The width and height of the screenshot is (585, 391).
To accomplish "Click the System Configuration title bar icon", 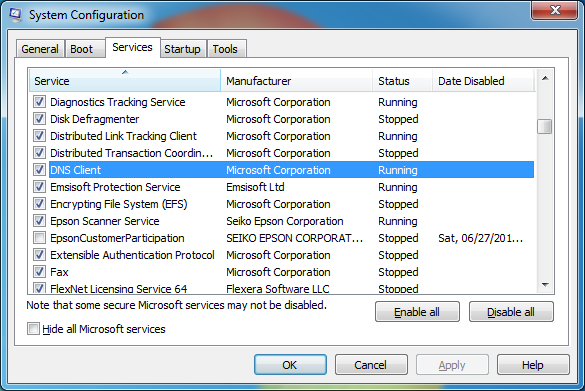I will (16, 15).
